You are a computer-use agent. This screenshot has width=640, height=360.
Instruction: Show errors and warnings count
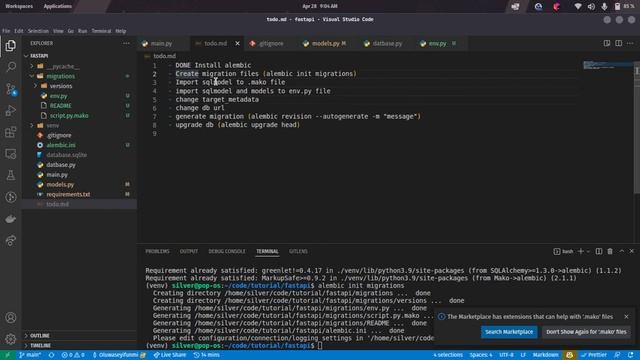tap(73, 355)
